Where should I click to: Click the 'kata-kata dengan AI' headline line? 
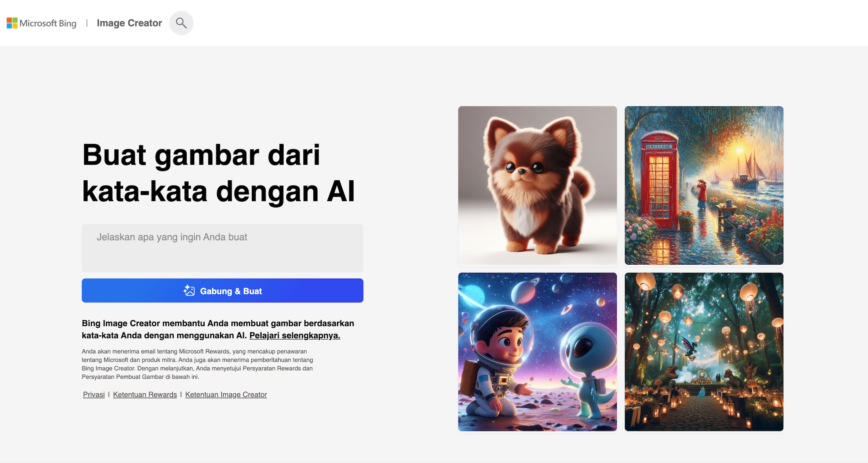(x=219, y=192)
